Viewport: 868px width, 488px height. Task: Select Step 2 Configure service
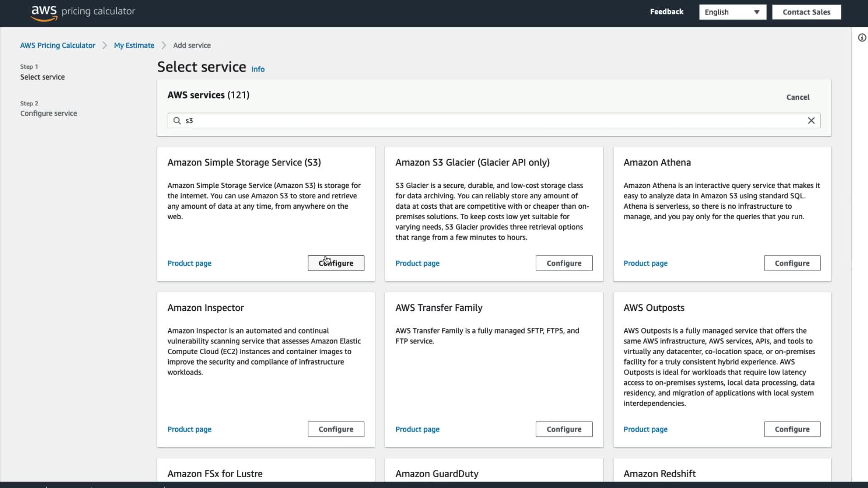(48, 113)
